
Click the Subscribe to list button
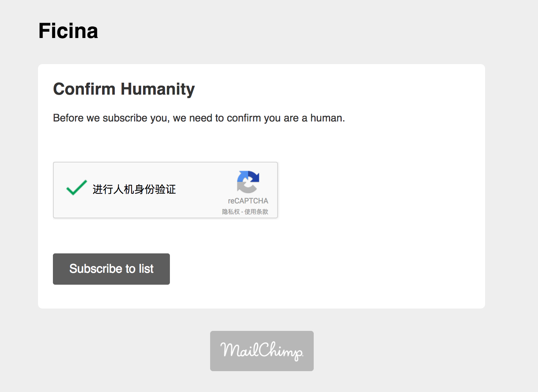(x=111, y=269)
